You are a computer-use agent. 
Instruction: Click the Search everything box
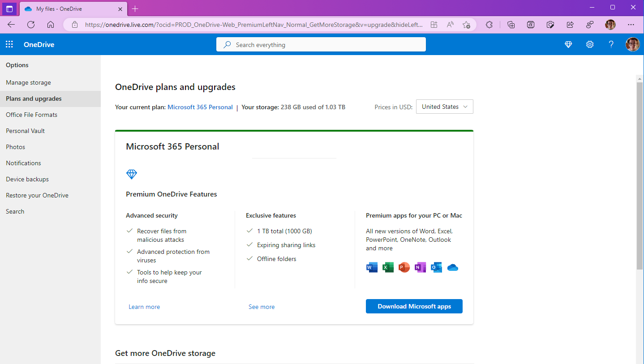point(321,44)
